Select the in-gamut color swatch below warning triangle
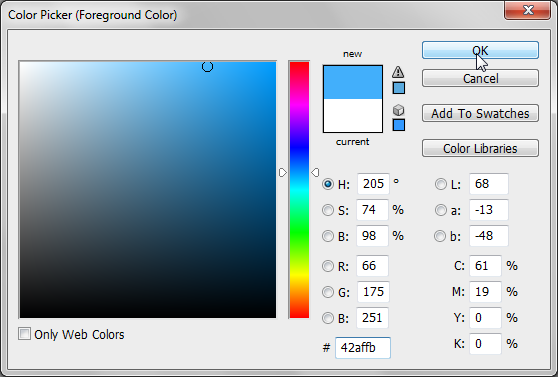The width and height of the screenshot is (558, 377). tap(399, 88)
